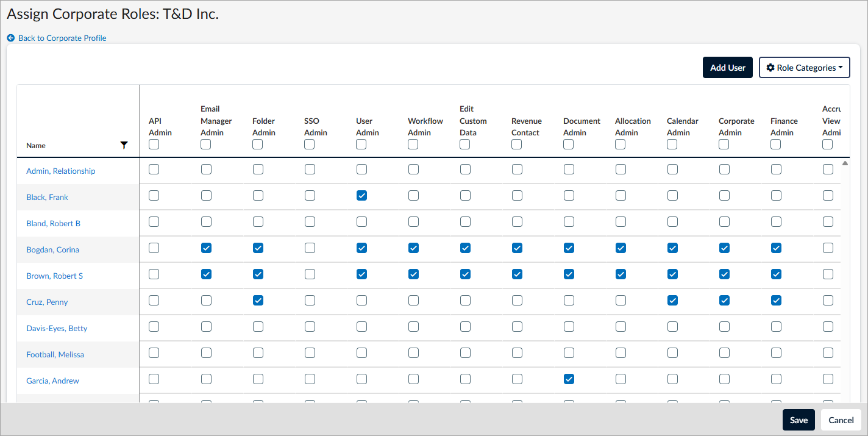Uncheck Document Admin for Garcia, Andrew

point(569,379)
